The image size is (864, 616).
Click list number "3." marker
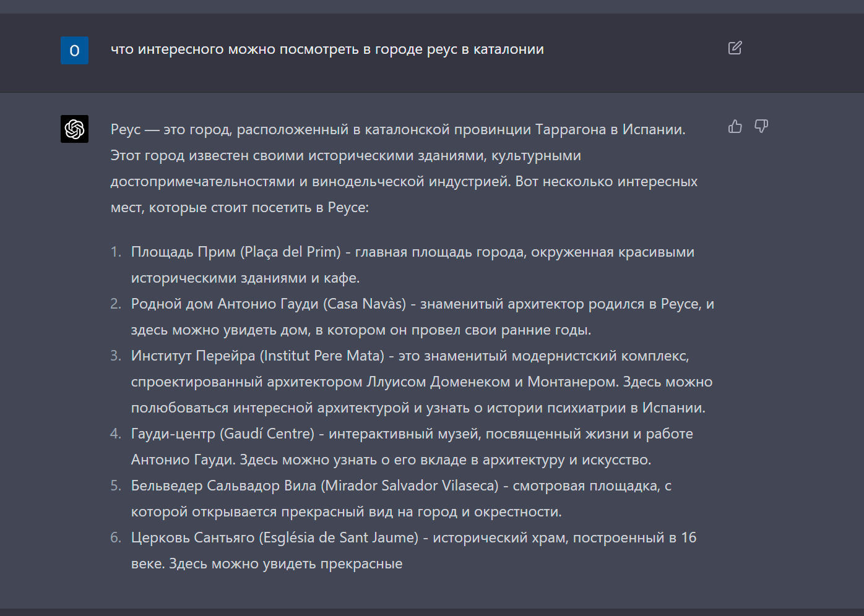116,356
